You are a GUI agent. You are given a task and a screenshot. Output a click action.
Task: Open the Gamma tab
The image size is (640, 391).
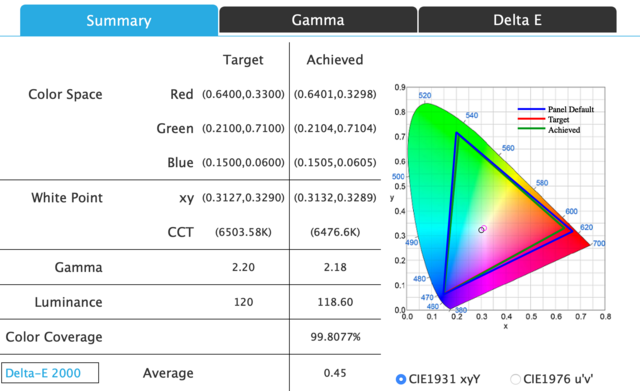tap(318, 20)
